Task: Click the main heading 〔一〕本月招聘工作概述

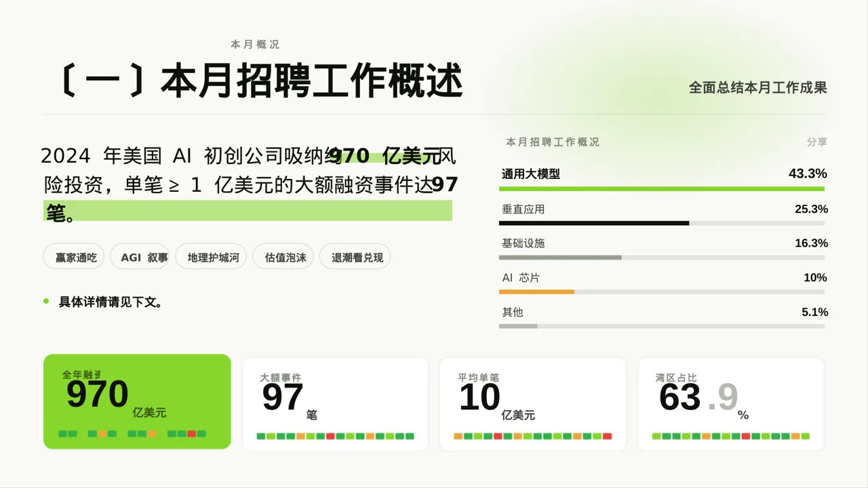Action: 260,81
